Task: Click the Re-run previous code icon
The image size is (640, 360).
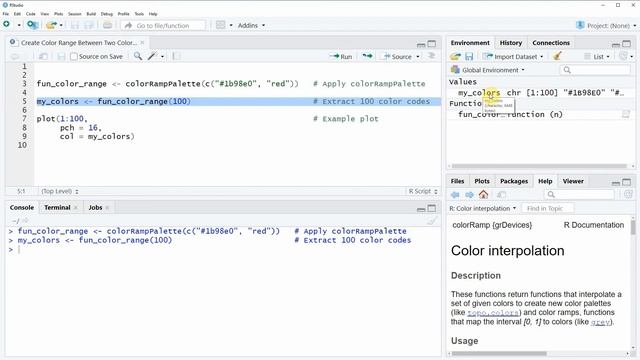Action: click(x=367, y=56)
